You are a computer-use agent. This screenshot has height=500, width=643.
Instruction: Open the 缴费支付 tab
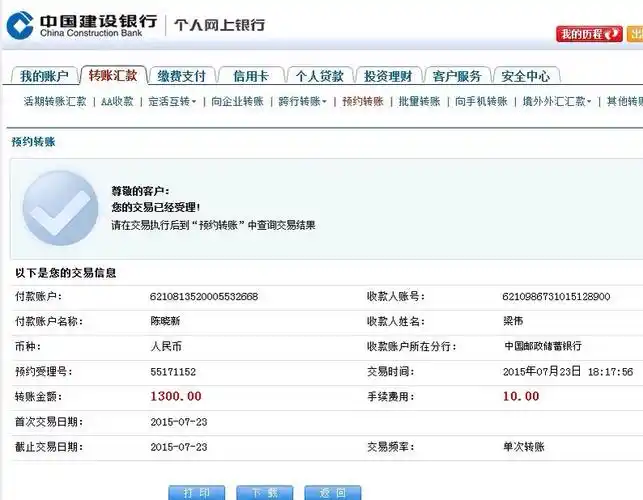tap(182, 76)
